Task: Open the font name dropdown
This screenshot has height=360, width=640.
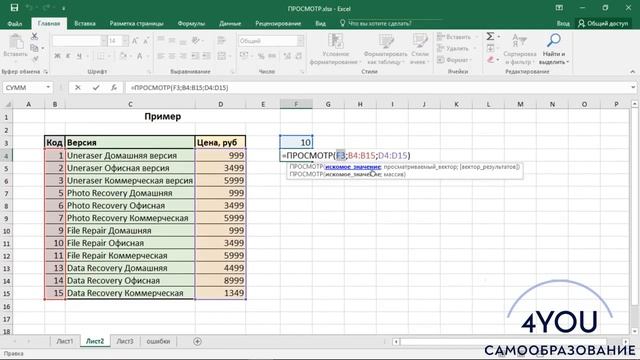Action: (104, 41)
